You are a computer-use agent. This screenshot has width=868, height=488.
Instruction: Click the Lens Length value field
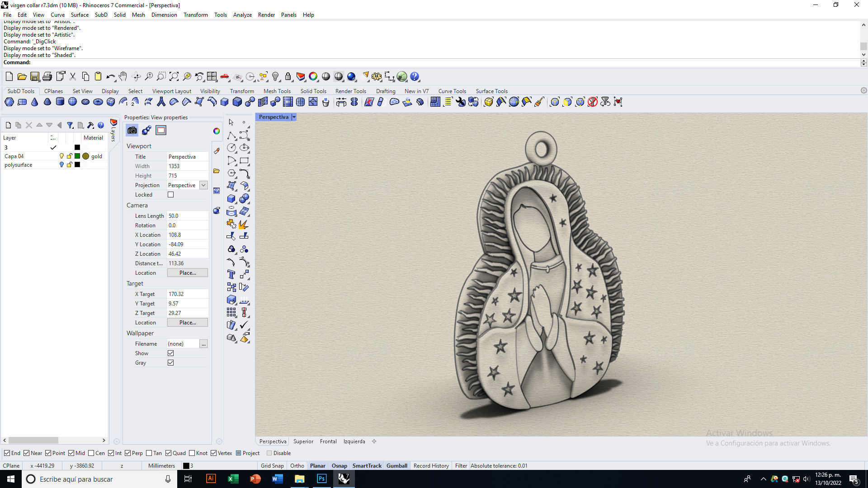click(x=187, y=216)
